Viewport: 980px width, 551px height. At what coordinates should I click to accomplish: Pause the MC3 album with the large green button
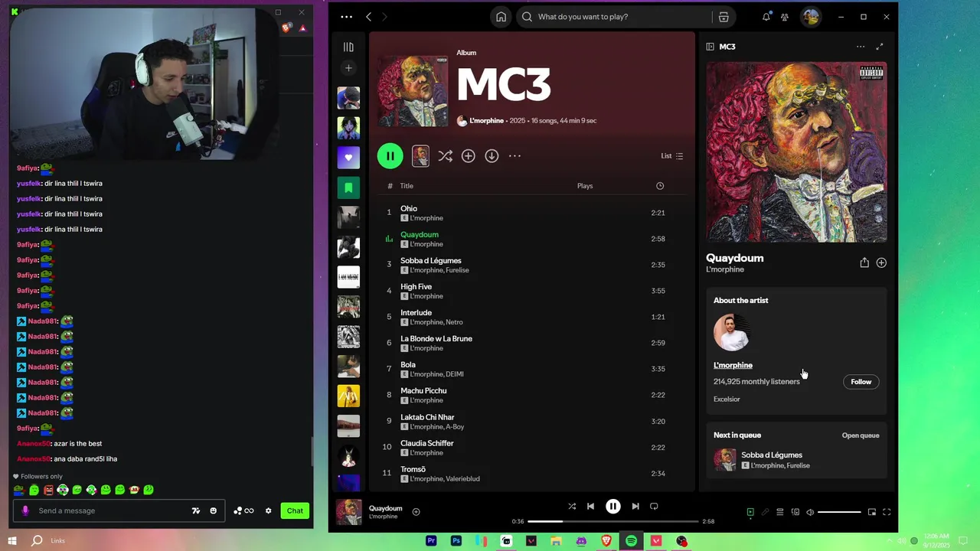click(390, 156)
